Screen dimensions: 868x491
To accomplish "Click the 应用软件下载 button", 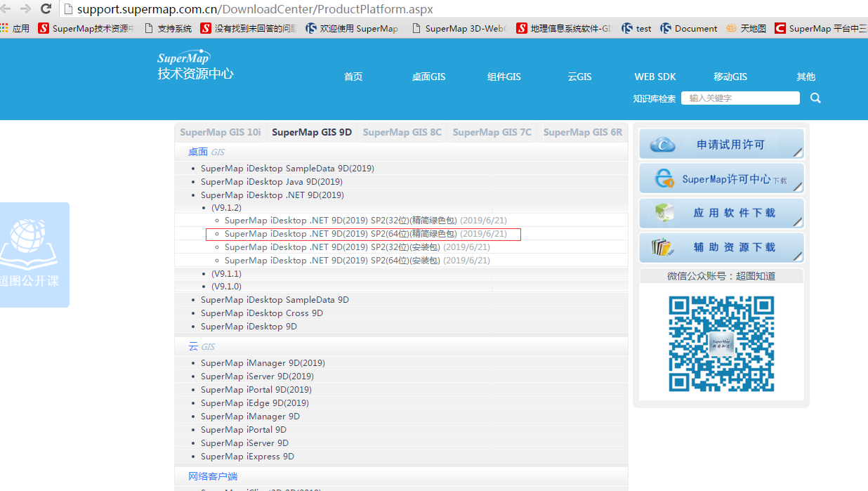I will (x=721, y=213).
